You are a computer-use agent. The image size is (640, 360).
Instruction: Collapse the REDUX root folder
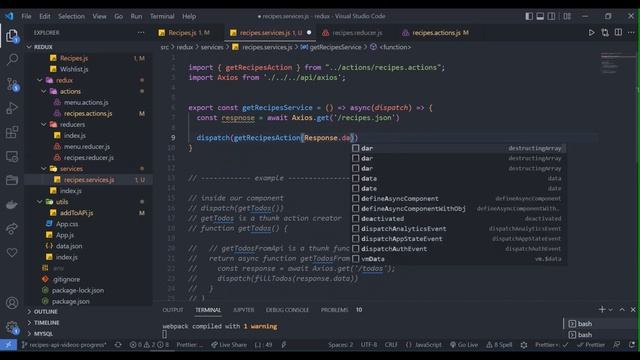[40, 47]
